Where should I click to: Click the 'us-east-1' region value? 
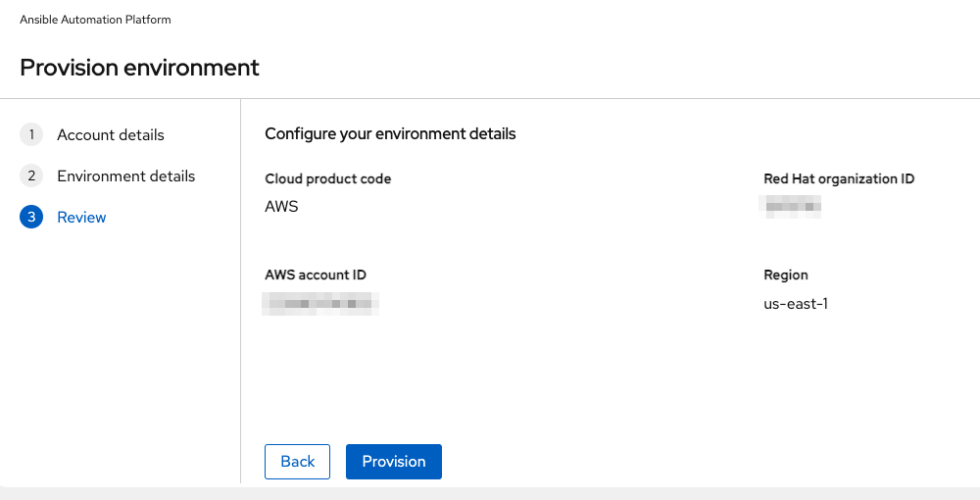click(796, 304)
